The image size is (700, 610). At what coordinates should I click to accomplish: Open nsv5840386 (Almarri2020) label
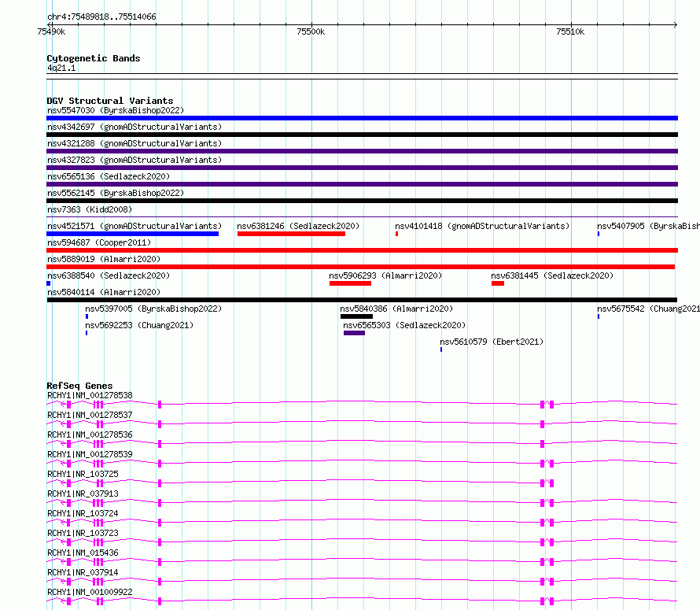pos(396,309)
